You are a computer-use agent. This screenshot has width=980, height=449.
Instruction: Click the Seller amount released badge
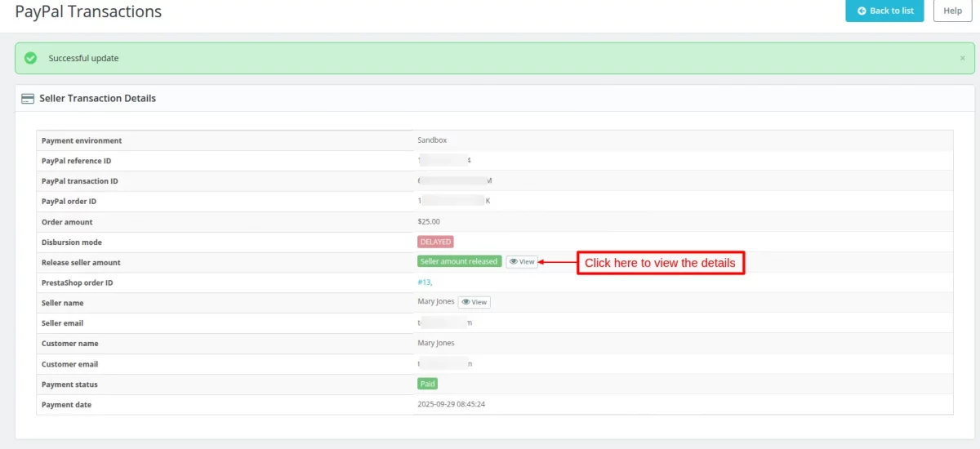(x=459, y=262)
